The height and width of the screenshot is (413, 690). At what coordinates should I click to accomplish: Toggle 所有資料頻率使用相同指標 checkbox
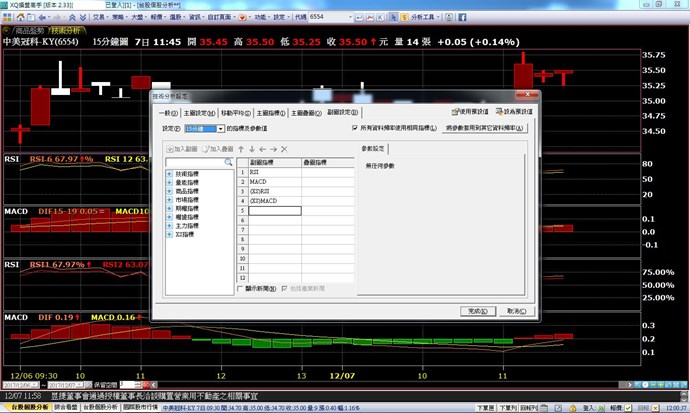point(355,128)
